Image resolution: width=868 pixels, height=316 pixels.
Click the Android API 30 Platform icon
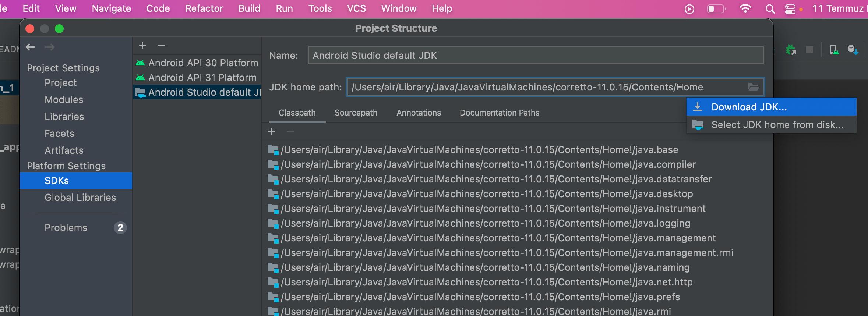tap(140, 63)
